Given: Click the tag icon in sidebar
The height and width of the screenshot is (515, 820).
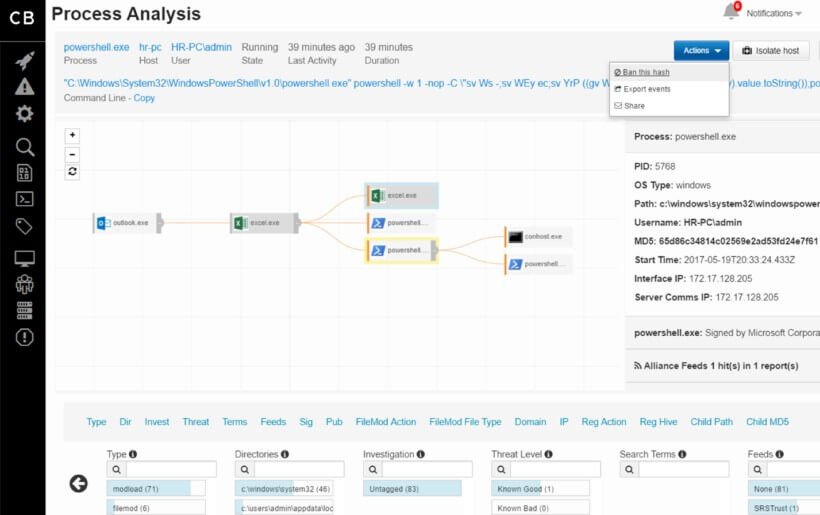Looking at the screenshot, I should tap(25, 226).
